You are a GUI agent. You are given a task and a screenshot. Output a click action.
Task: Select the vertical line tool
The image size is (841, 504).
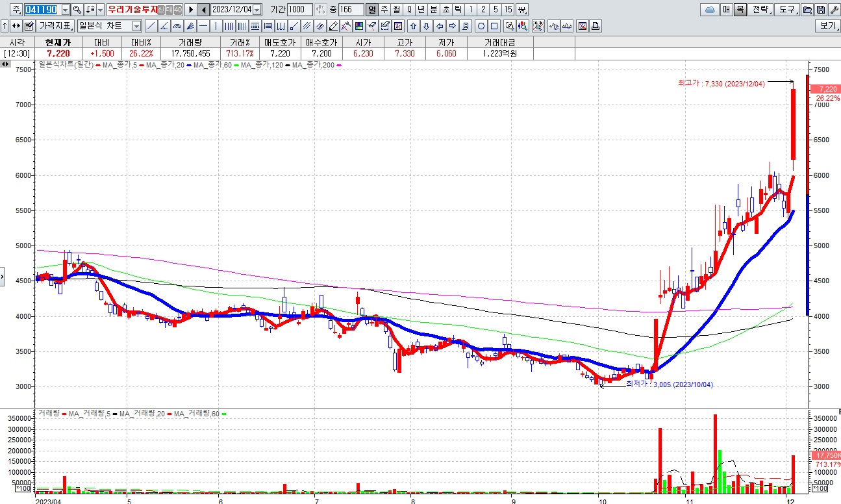pyautogui.click(x=216, y=26)
